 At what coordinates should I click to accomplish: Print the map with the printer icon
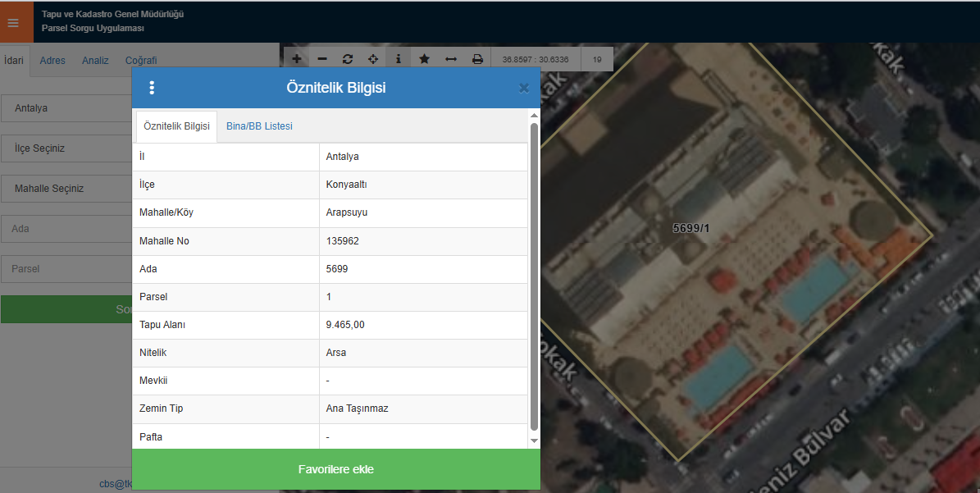pyautogui.click(x=477, y=59)
